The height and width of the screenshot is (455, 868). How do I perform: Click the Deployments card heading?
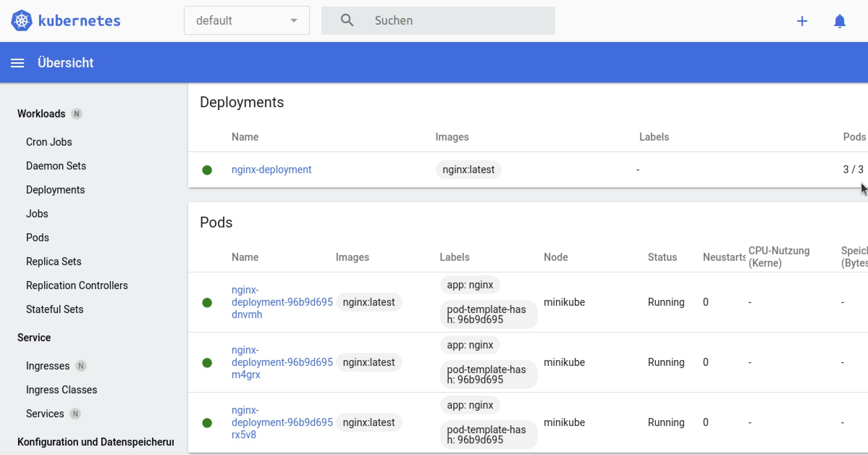(x=242, y=102)
